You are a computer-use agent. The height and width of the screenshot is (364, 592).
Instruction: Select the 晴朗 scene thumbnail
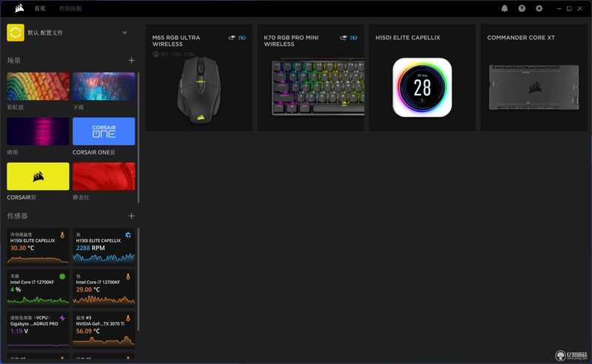click(38, 132)
